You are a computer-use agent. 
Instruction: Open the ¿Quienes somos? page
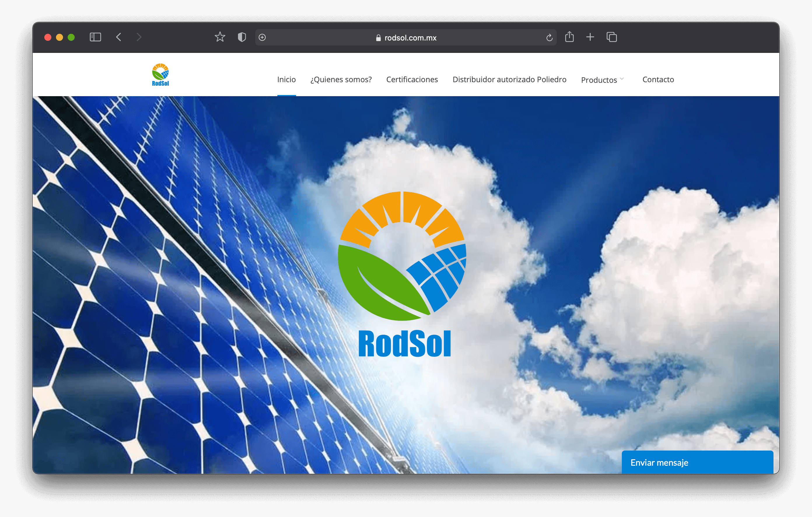pyautogui.click(x=341, y=80)
